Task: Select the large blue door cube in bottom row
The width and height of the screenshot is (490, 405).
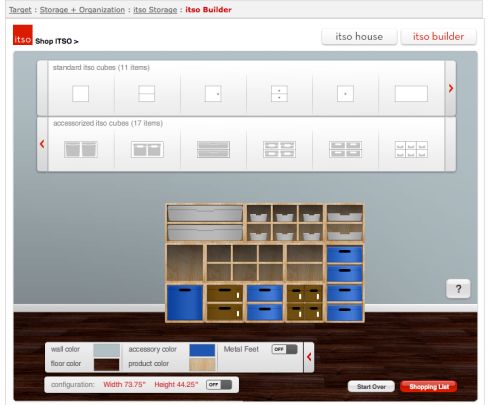Action: [185, 303]
